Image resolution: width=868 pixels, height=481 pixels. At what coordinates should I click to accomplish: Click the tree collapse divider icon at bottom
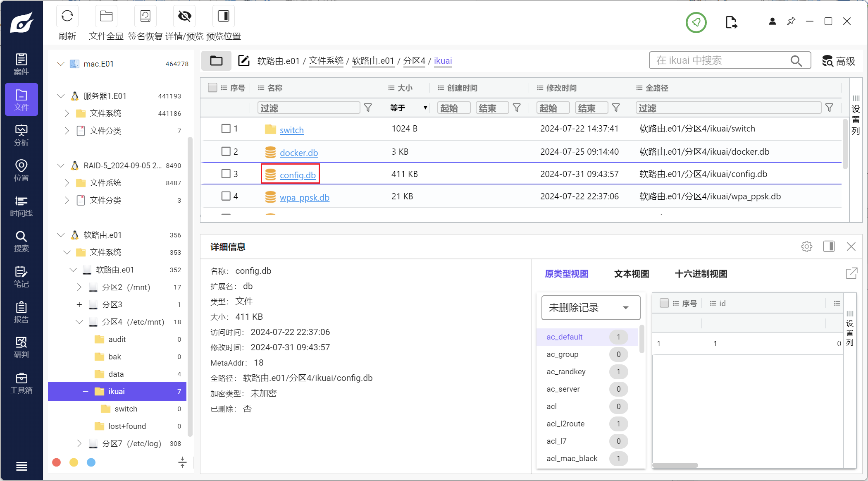click(182, 462)
